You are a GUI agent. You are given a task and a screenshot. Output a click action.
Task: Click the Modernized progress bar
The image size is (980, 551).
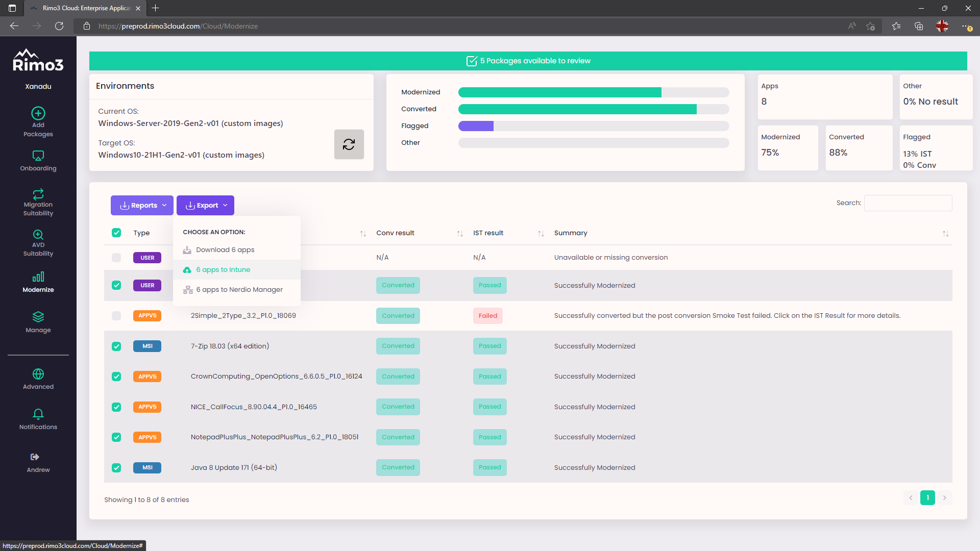tap(593, 92)
